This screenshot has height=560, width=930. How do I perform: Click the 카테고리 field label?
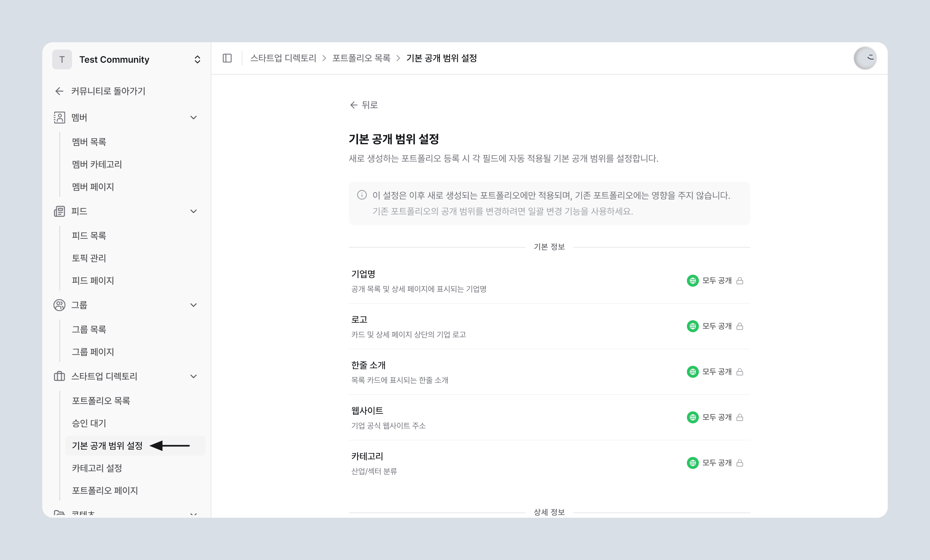click(x=367, y=456)
